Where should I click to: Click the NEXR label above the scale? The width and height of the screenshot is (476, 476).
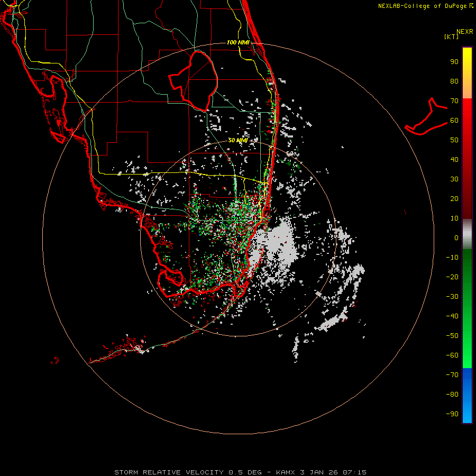tap(464, 32)
